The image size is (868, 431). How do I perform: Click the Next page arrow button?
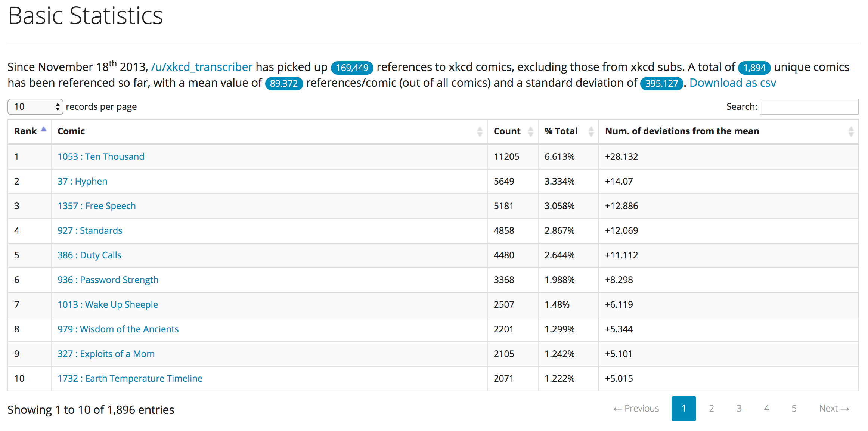point(834,409)
